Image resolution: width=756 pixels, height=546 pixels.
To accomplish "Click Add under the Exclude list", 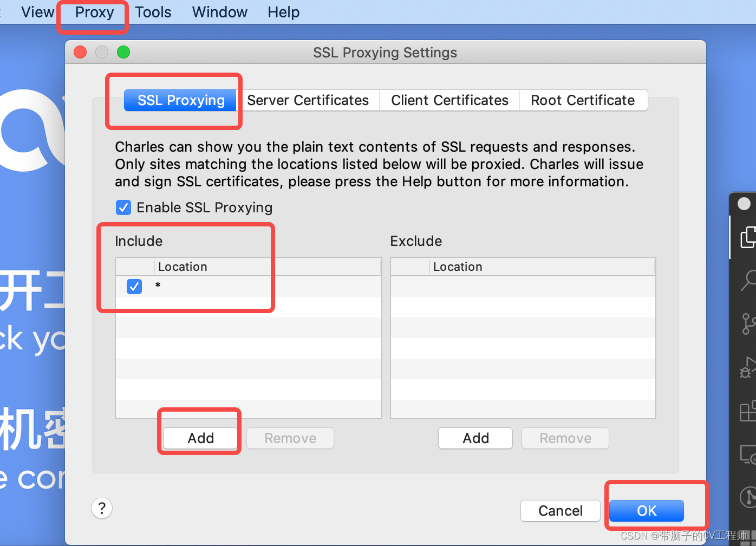I will coord(475,438).
